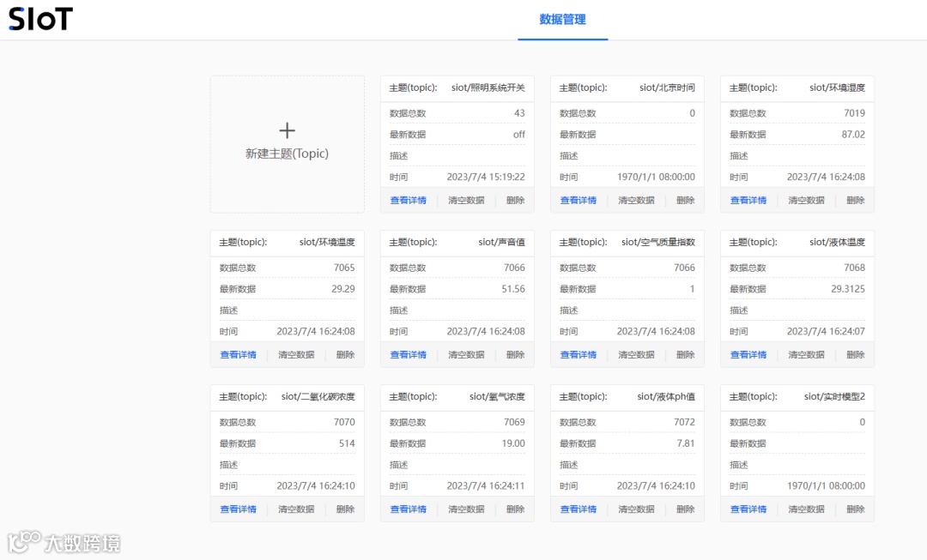Screen dimensions: 927x560
Task: Click latest data value 514
Action: (x=347, y=443)
